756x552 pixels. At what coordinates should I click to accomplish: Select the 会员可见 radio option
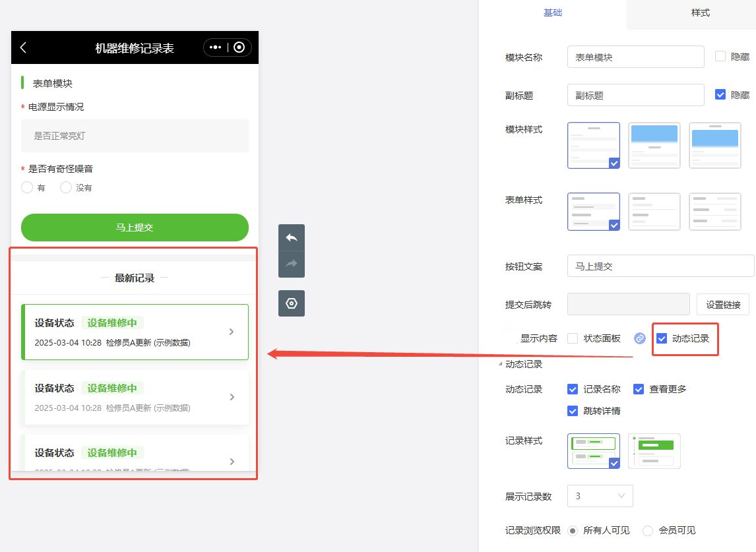(x=648, y=530)
